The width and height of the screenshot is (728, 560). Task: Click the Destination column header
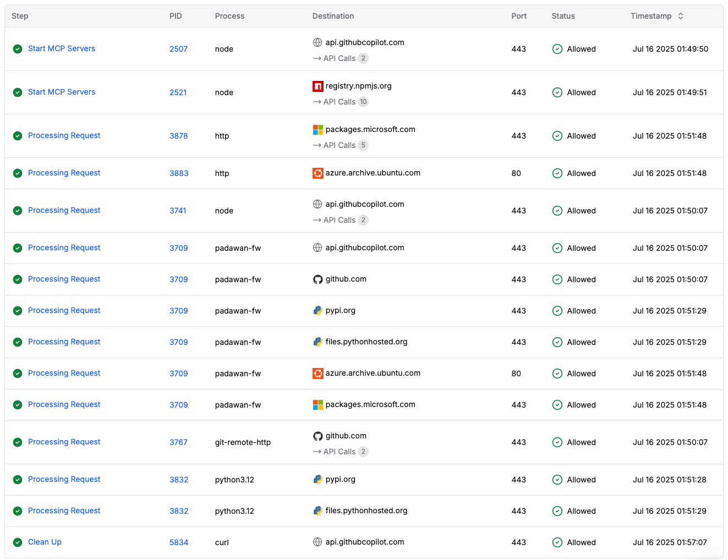(333, 16)
